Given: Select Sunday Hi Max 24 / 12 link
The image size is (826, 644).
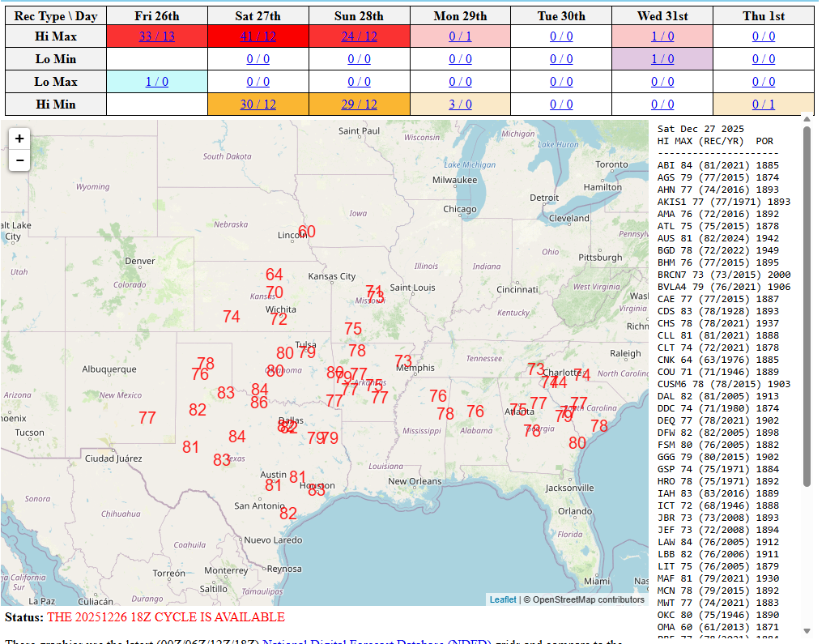Looking at the screenshot, I should (359, 36).
